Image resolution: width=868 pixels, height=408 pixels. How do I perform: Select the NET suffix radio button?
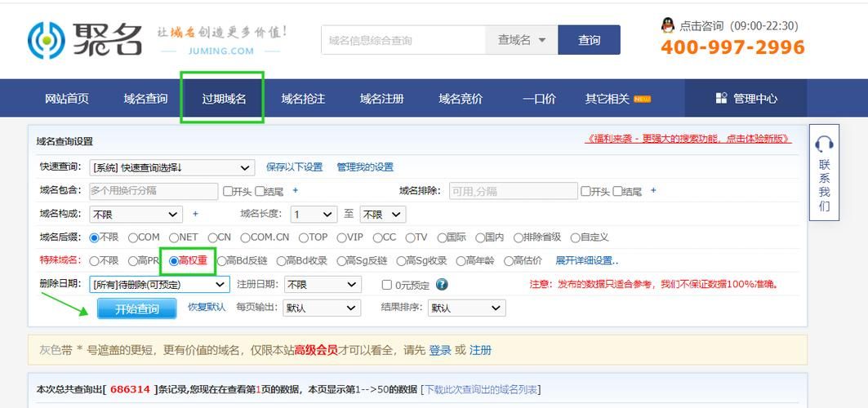tap(174, 237)
